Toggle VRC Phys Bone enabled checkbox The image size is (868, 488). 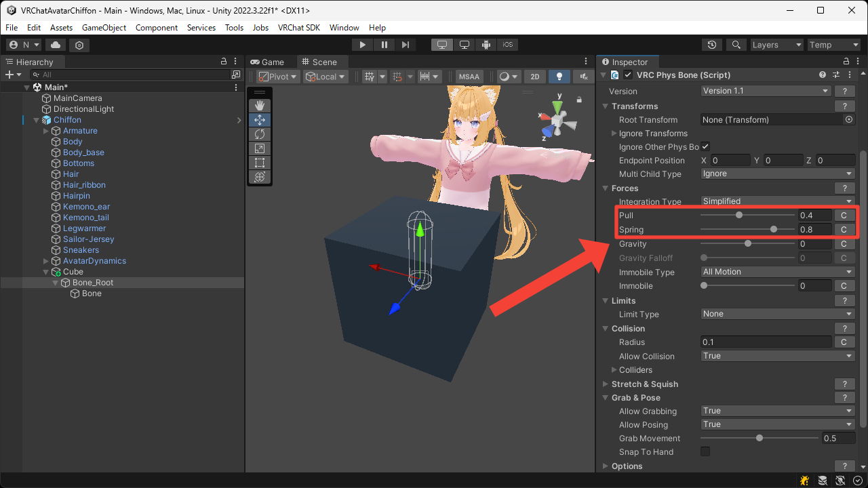click(628, 75)
